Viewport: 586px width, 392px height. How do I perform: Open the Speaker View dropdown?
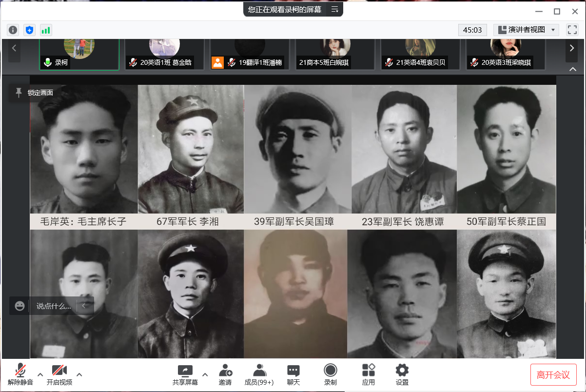(x=526, y=30)
